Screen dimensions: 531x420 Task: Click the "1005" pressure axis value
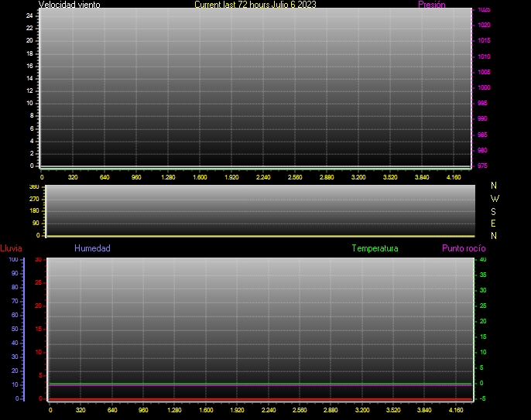[484, 72]
